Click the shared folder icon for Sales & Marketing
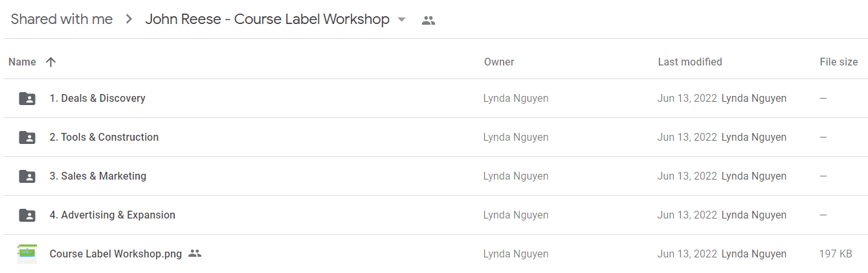 tap(27, 176)
